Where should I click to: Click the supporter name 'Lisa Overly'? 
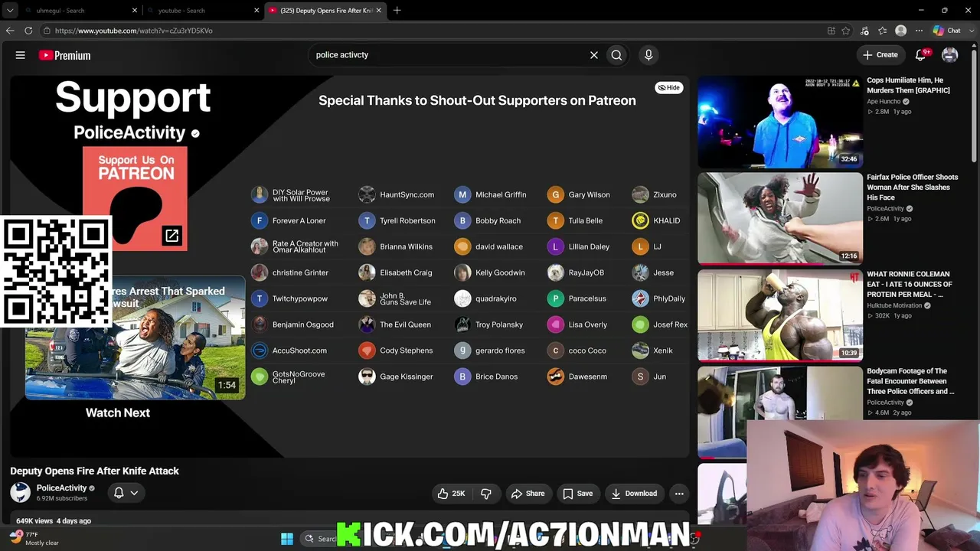588,325
